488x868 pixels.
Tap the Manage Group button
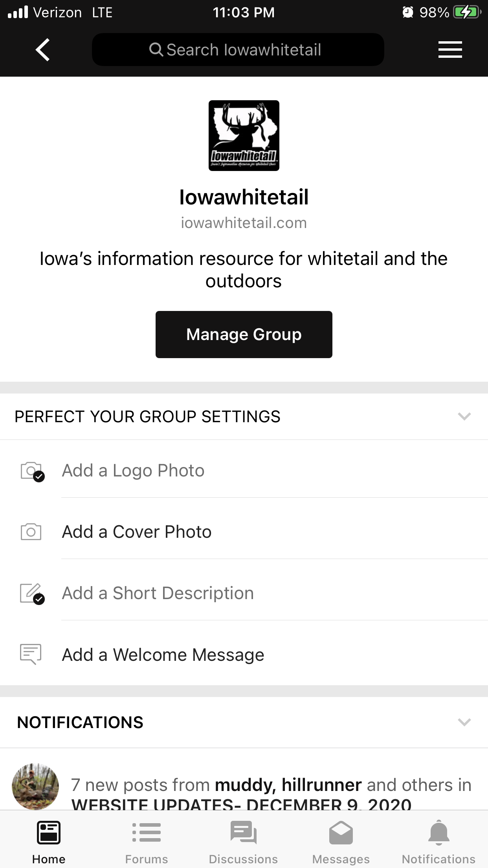[244, 335]
